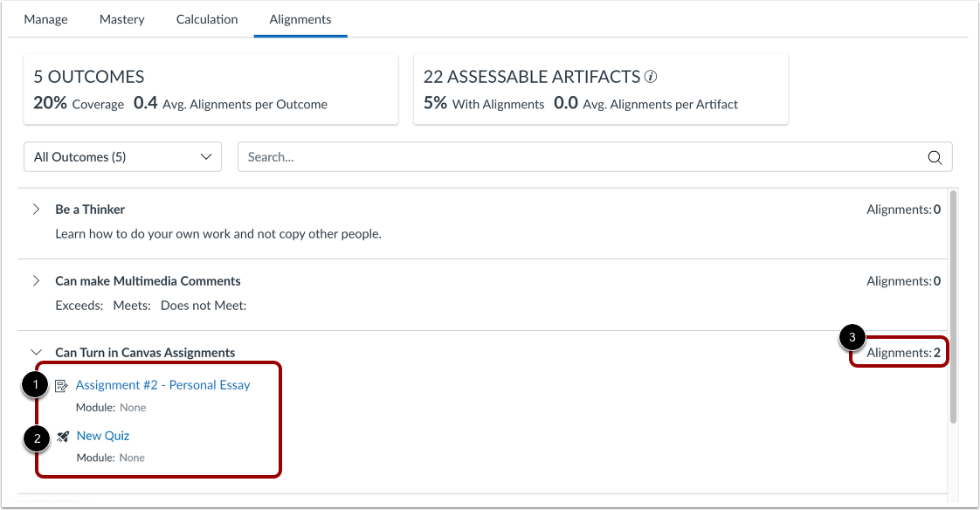980x510 pixels.
Task: Click the 5 Outcomes summary card
Action: (x=210, y=89)
